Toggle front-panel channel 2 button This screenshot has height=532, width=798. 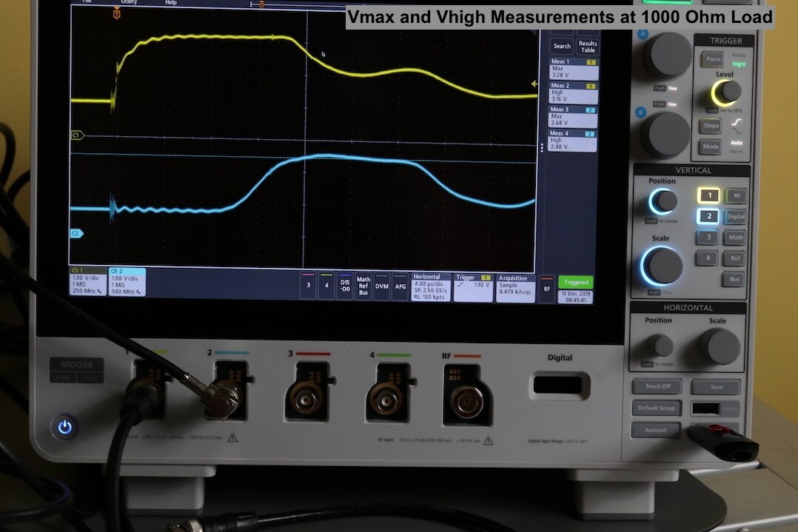pos(708,216)
